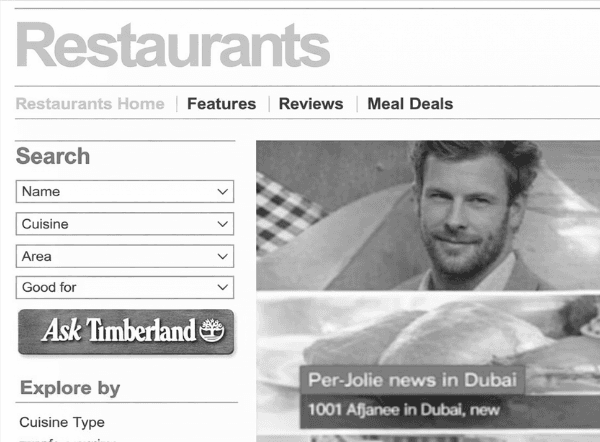
Task: Click the photo of the bearded man
Action: point(428,215)
